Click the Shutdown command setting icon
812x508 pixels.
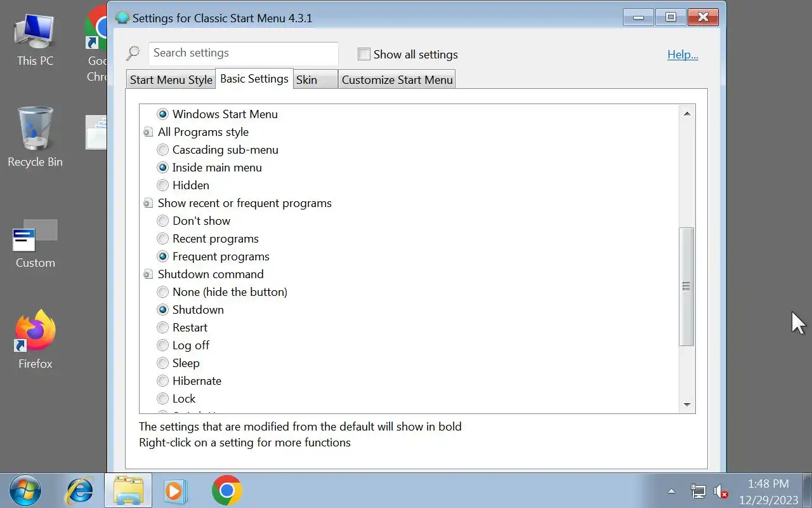[148, 274]
